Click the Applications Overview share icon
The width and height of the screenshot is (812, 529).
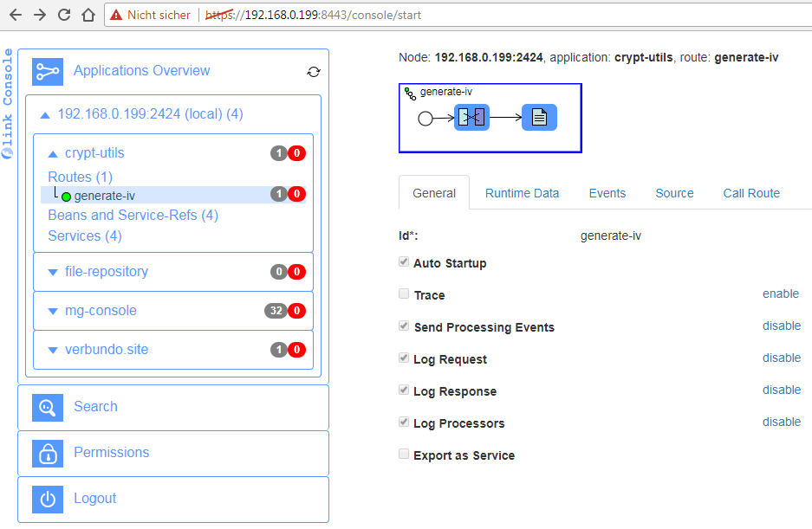(x=48, y=71)
